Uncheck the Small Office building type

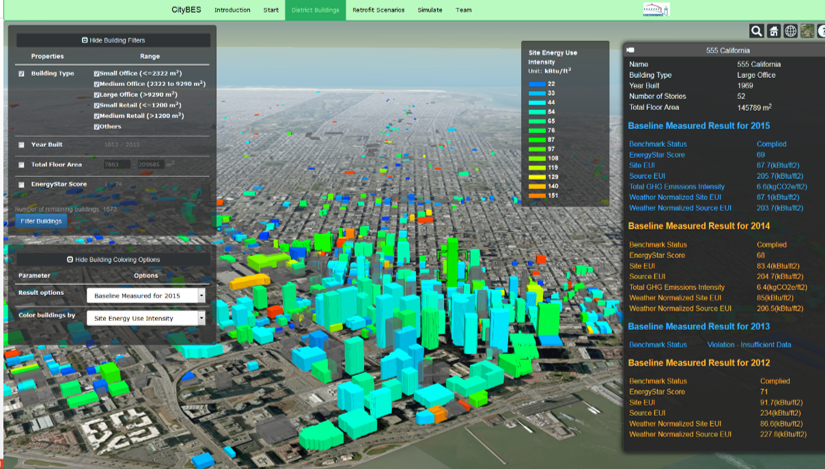click(x=97, y=74)
